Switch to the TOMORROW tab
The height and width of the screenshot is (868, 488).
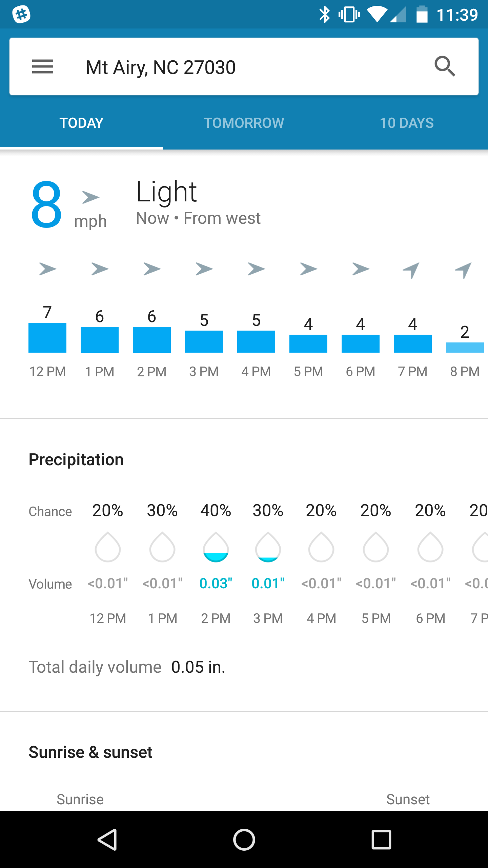click(244, 122)
